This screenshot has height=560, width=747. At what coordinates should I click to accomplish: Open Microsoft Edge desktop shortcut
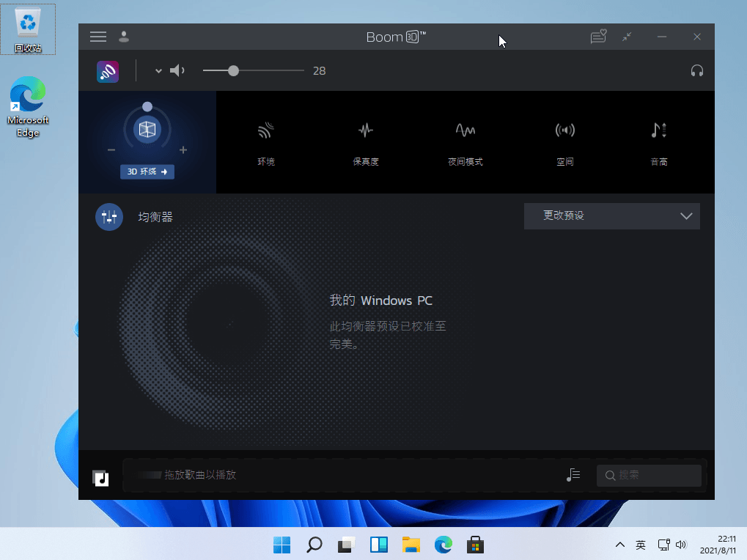click(28, 107)
